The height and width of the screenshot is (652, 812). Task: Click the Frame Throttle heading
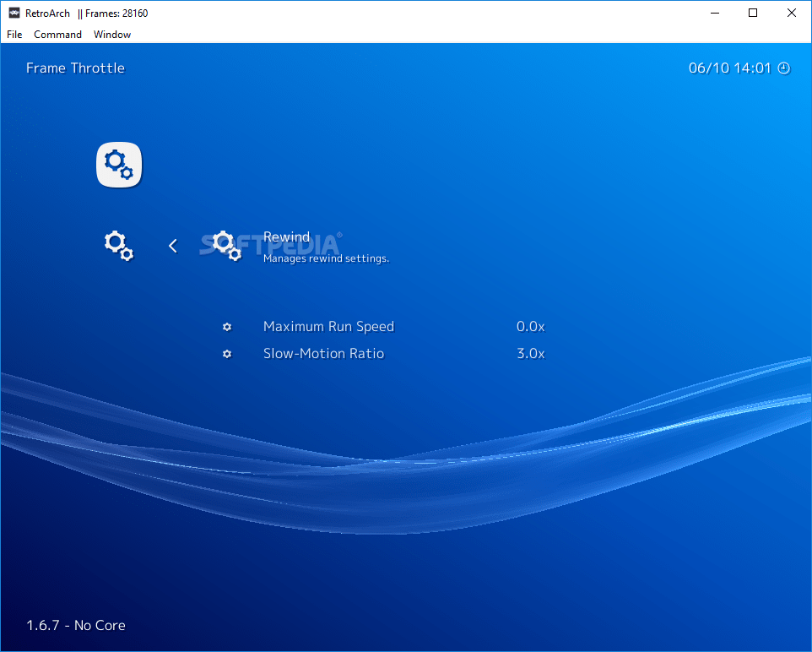(x=76, y=68)
